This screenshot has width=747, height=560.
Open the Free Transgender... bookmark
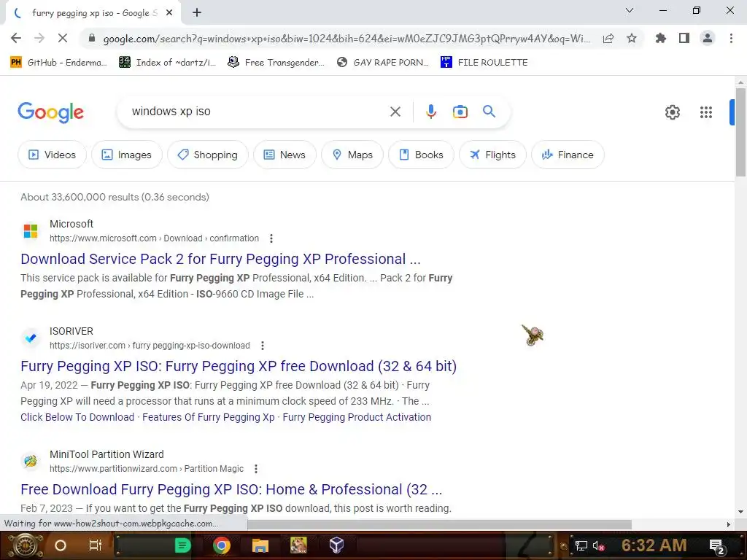tap(276, 63)
